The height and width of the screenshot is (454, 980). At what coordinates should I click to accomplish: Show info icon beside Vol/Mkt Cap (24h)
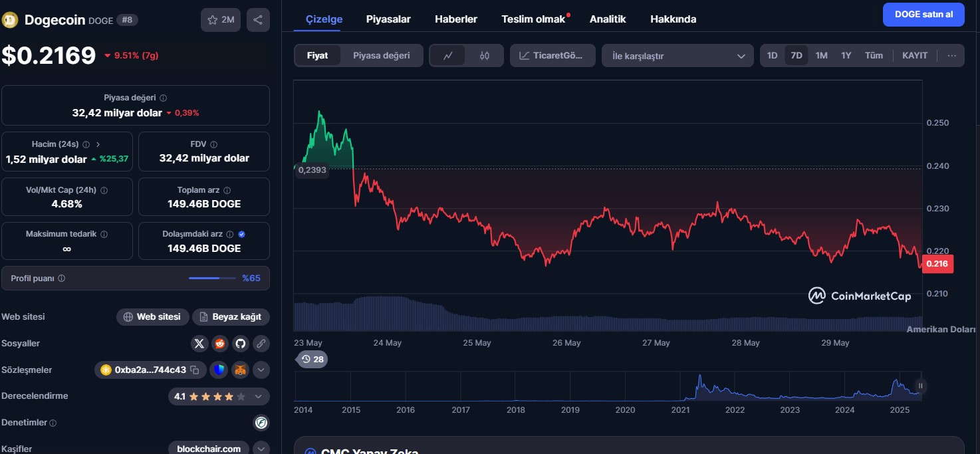click(104, 190)
